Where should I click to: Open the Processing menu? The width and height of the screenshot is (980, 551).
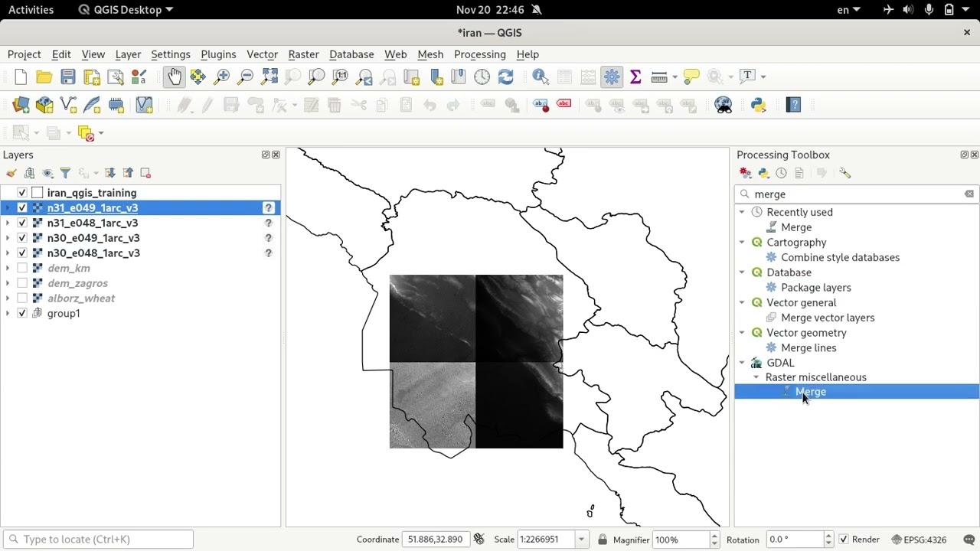(x=480, y=54)
